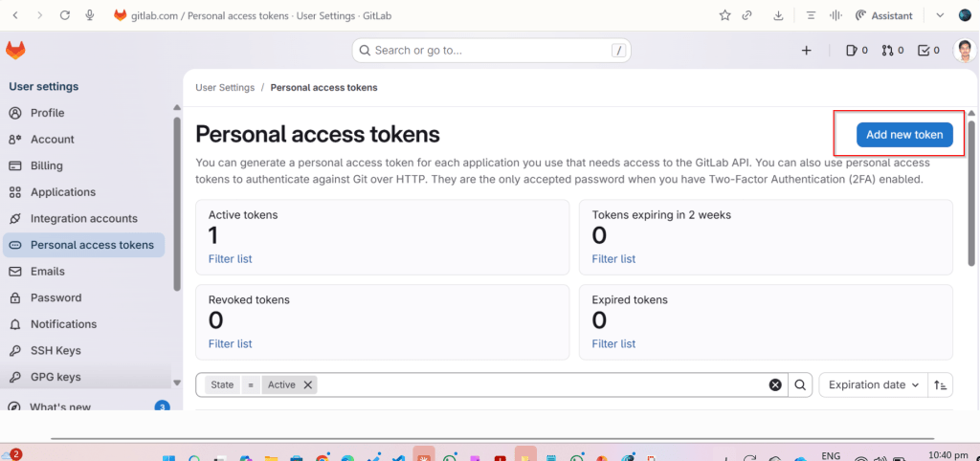Click Filter list under Active tokens

coord(230,259)
